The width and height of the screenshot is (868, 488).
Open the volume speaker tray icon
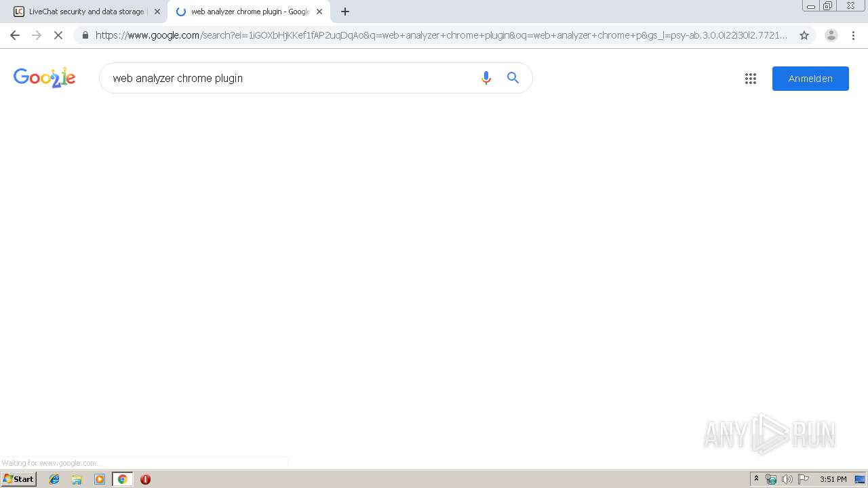(x=787, y=479)
